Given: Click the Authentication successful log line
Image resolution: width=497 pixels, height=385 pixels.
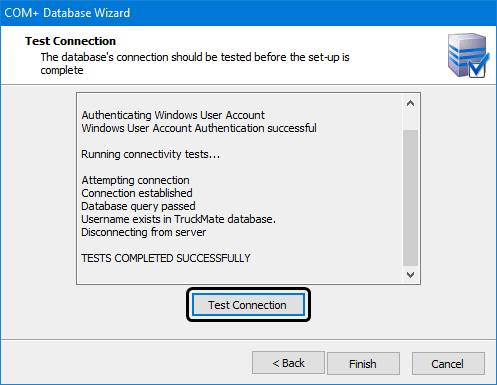Looking at the screenshot, I should tap(199, 128).
